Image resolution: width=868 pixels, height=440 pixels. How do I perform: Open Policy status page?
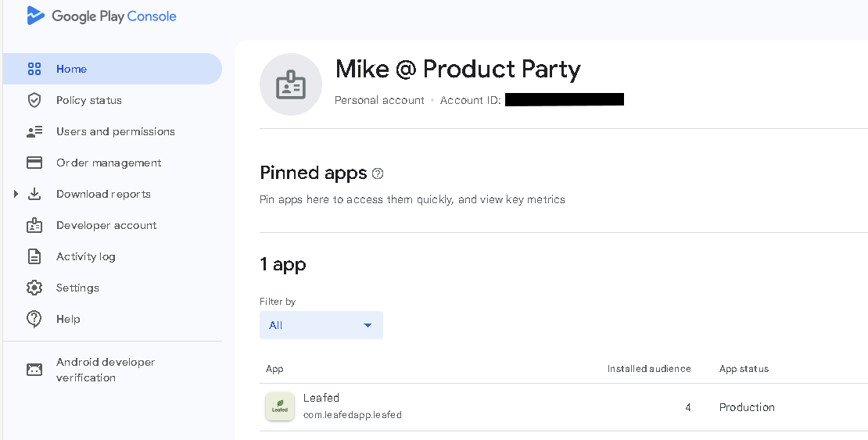[113, 100]
